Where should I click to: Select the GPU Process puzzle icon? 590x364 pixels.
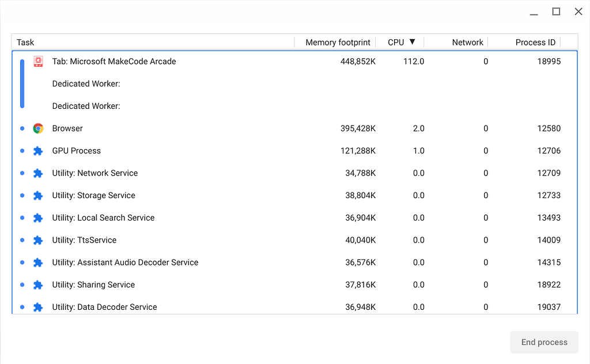(37, 150)
